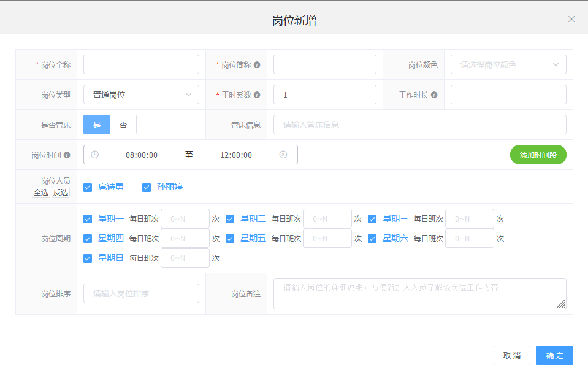Click the 取消 cancel button
The height and width of the screenshot is (383, 588).
pyautogui.click(x=511, y=355)
